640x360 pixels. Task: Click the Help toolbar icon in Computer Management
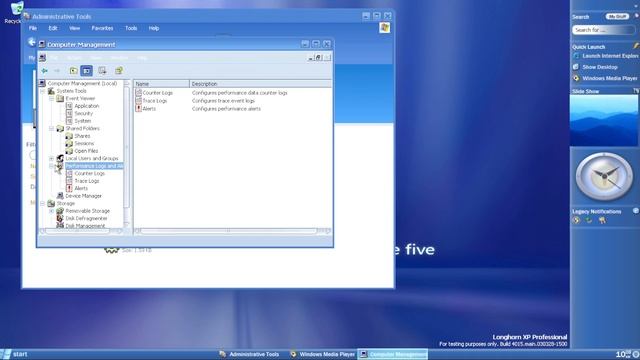click(119, 71)
